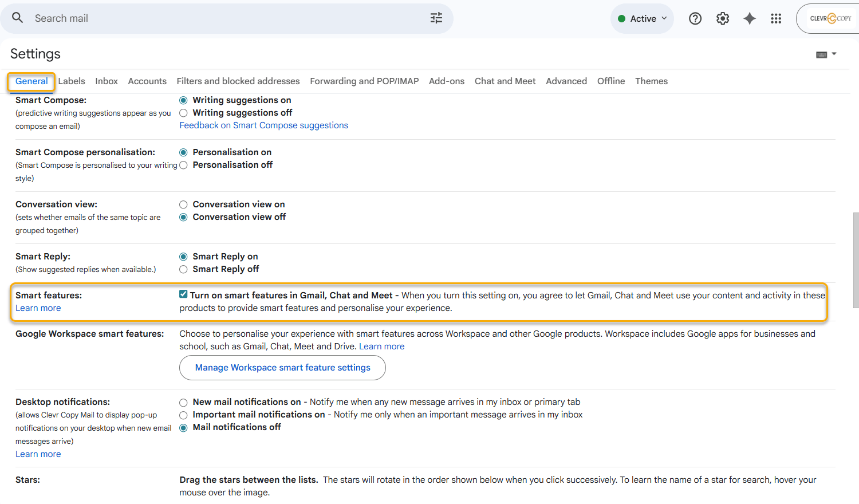This screenshot has height=504, width=859.
Task: Select Smart Reply off option
Action: (x=183, y=269)
